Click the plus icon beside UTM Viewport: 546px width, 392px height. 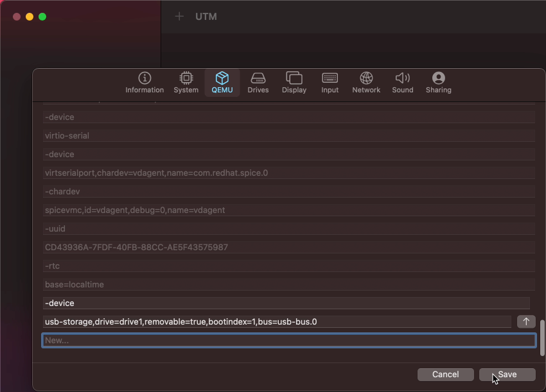click(x=179, y=16)
